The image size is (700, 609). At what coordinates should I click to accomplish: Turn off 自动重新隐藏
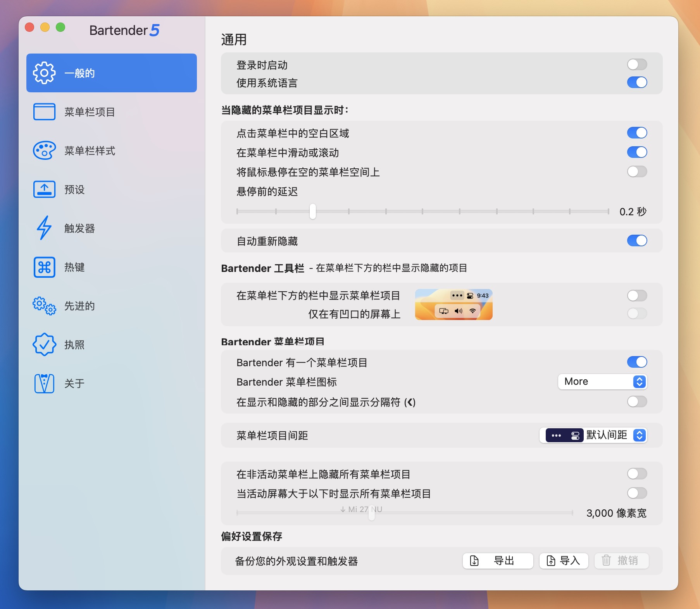point(637,240)
